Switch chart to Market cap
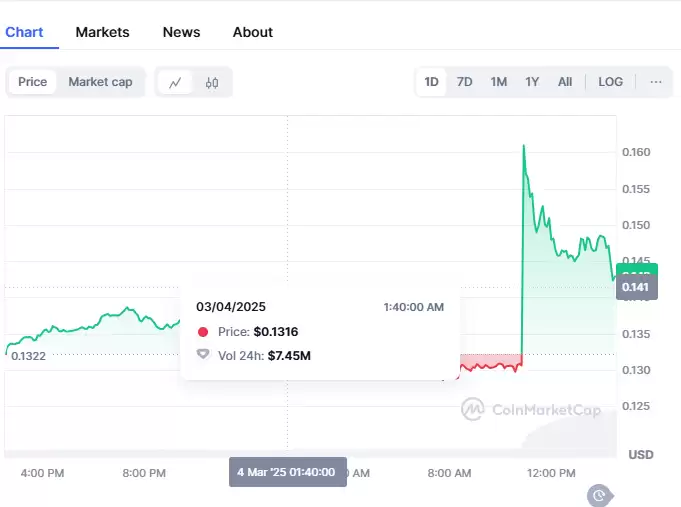 pos(100,82)
